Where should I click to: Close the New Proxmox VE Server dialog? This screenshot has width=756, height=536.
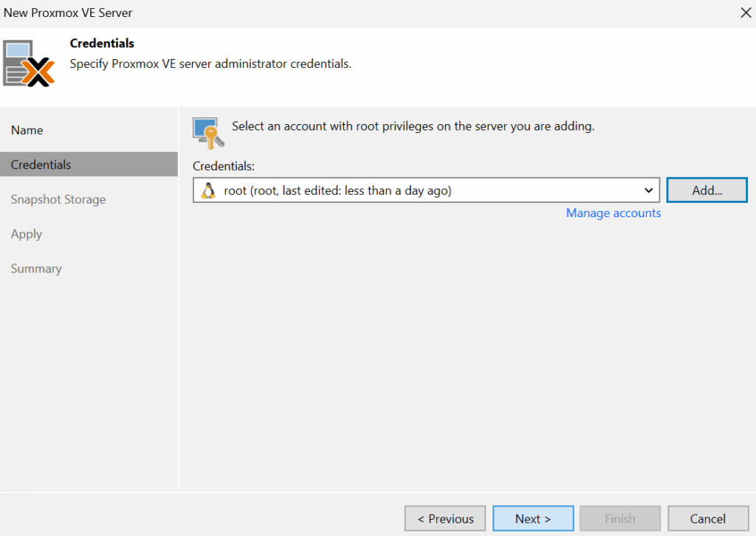point(746,13)
